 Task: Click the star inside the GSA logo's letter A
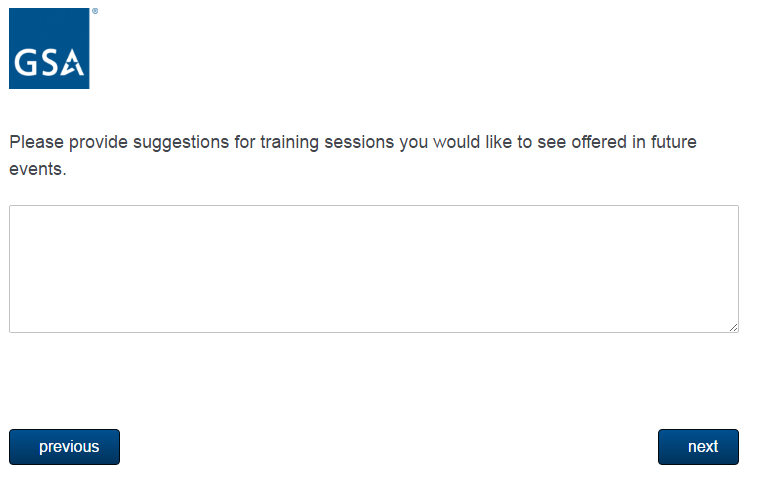(75, 67)
